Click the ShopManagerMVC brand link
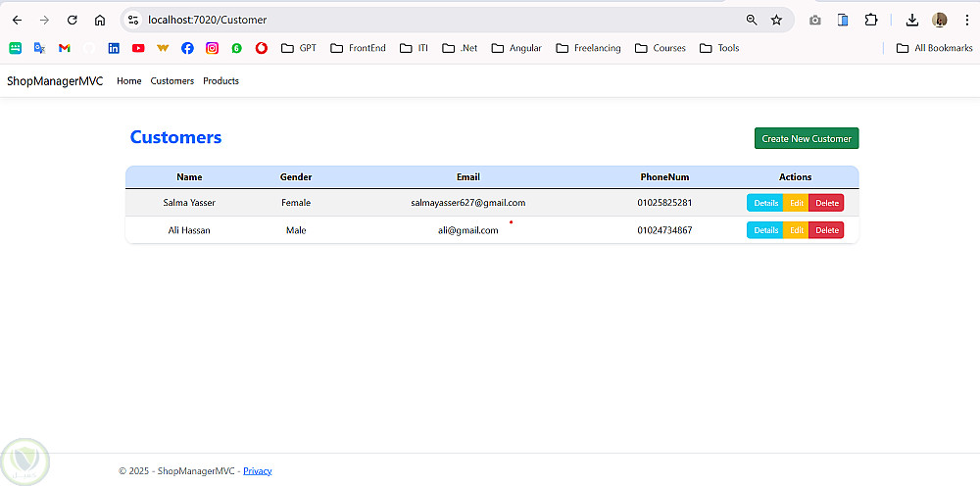 tap(55, 81)
